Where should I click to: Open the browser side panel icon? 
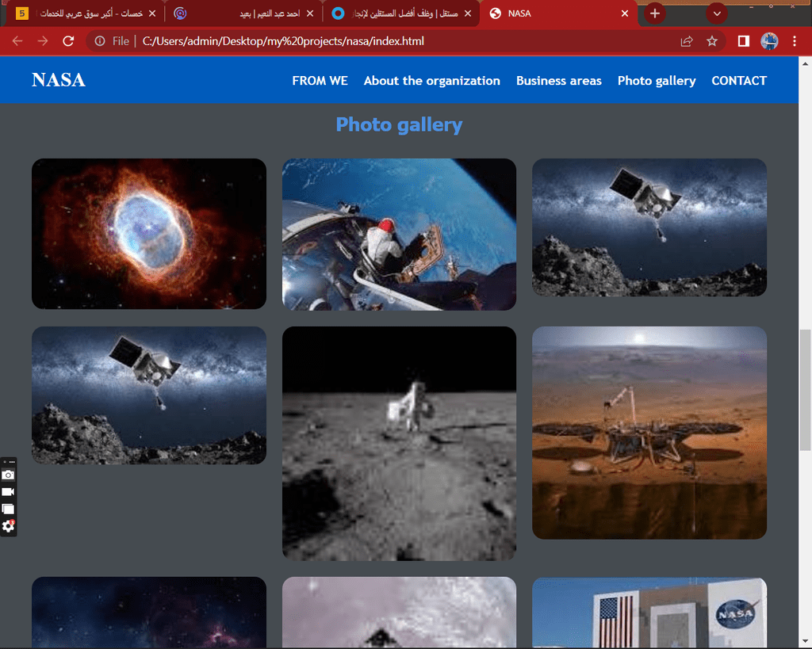coord(743,41)
